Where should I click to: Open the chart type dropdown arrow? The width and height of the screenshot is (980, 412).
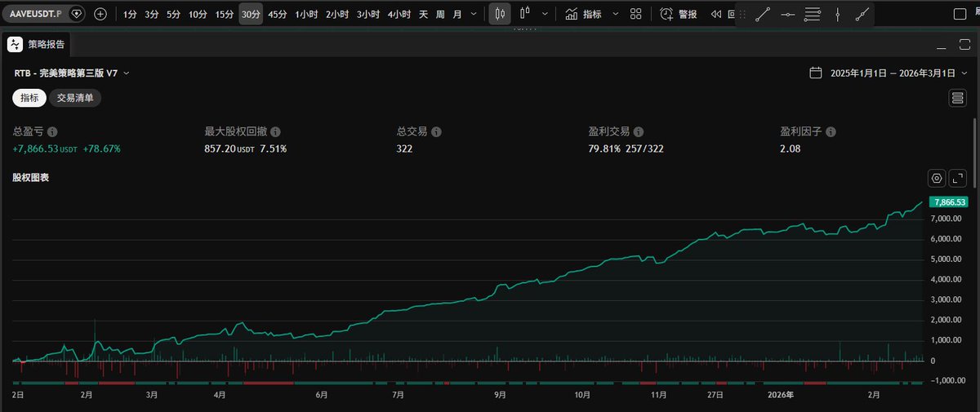[x=545, y=14]
